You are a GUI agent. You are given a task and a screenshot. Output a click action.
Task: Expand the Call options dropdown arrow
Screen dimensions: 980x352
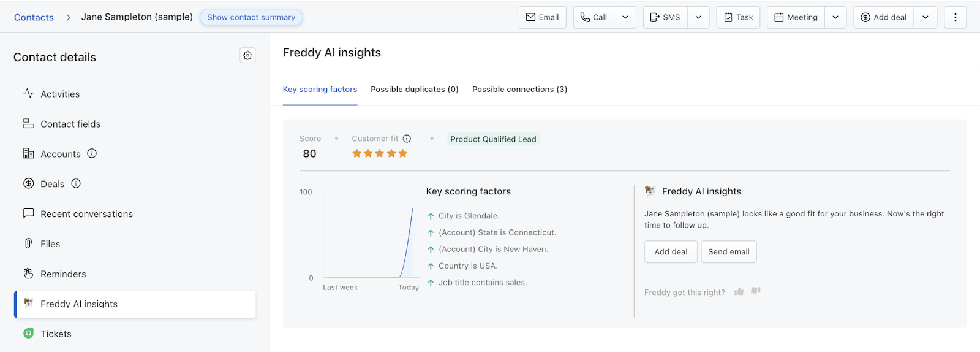click(625, 17)
